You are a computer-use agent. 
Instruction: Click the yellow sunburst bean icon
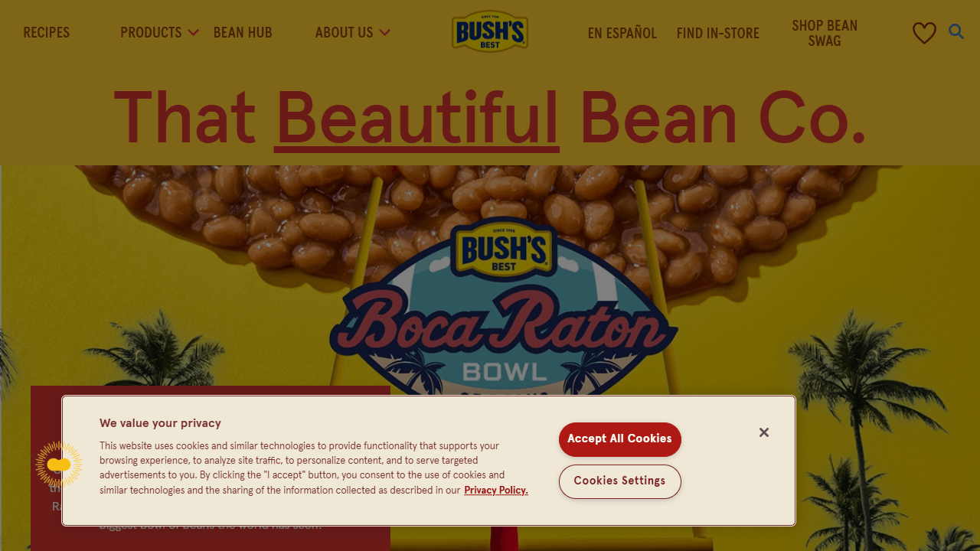tap(59, 465)
